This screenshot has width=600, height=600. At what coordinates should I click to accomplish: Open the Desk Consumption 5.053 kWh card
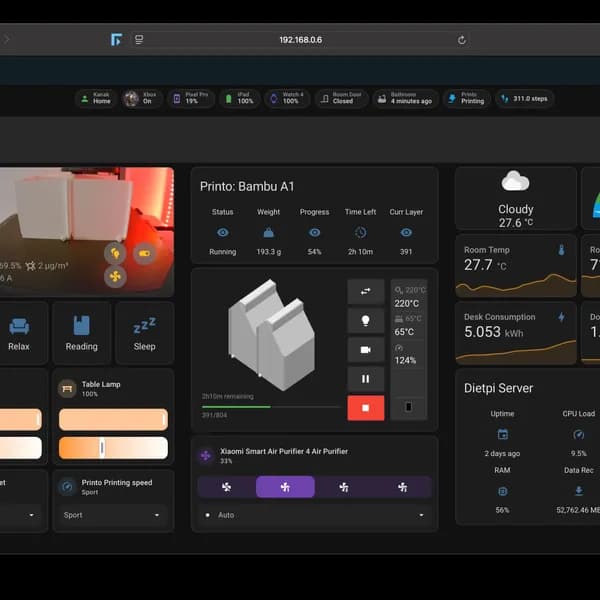pyautogui.click(x=516, y=333)
